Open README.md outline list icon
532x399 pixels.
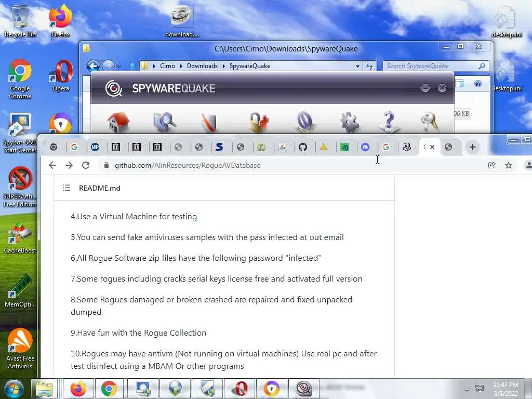click(x=66, y=188)
